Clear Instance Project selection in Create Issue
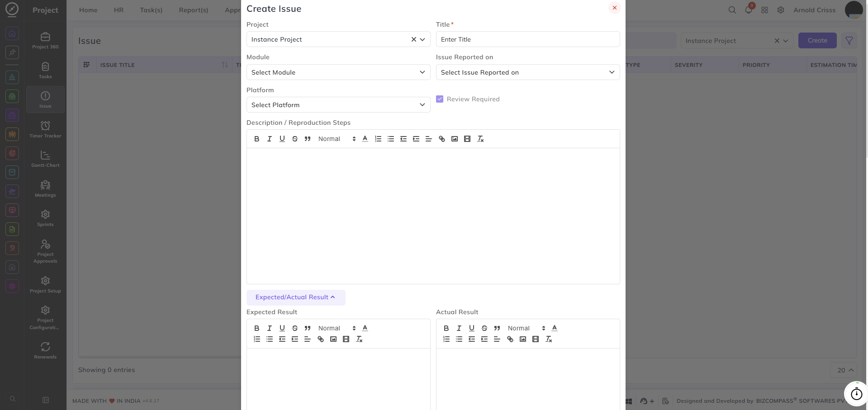 (x=413, y=39)
